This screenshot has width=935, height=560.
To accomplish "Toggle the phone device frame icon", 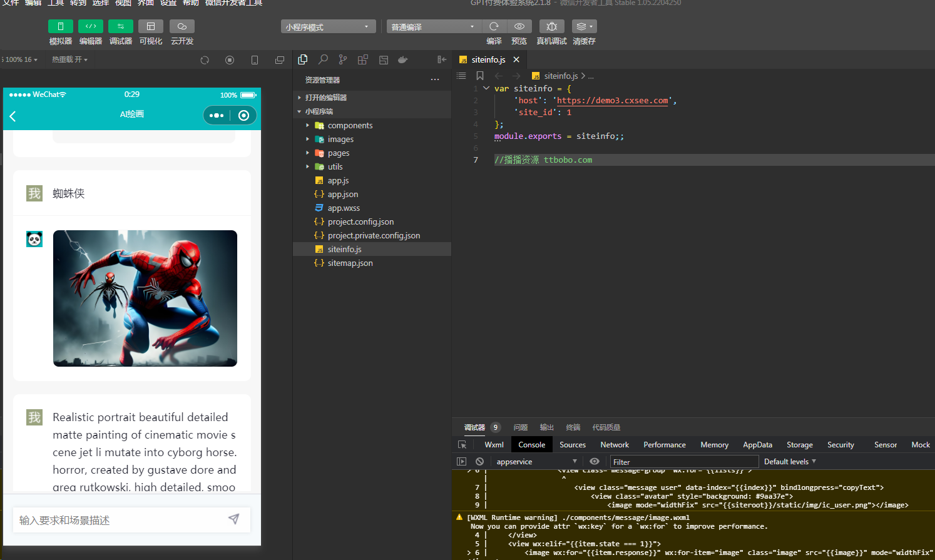I will 255,60.
